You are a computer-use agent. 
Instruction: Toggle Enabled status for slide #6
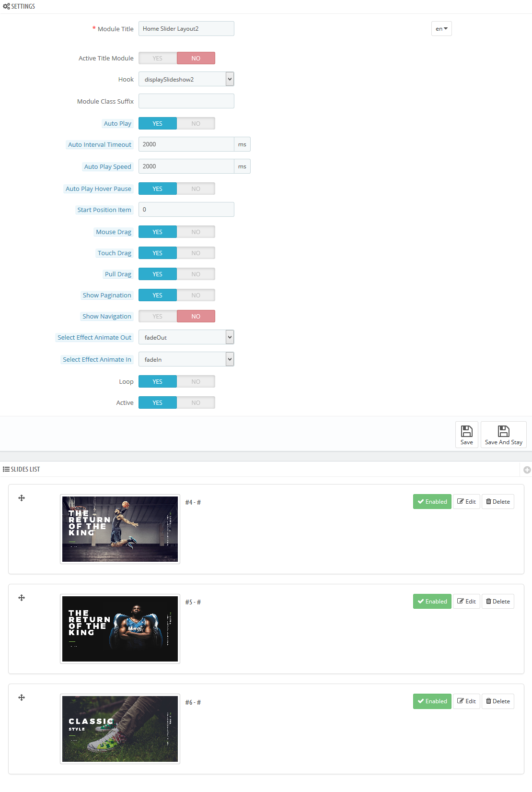(x=432, y=701)
